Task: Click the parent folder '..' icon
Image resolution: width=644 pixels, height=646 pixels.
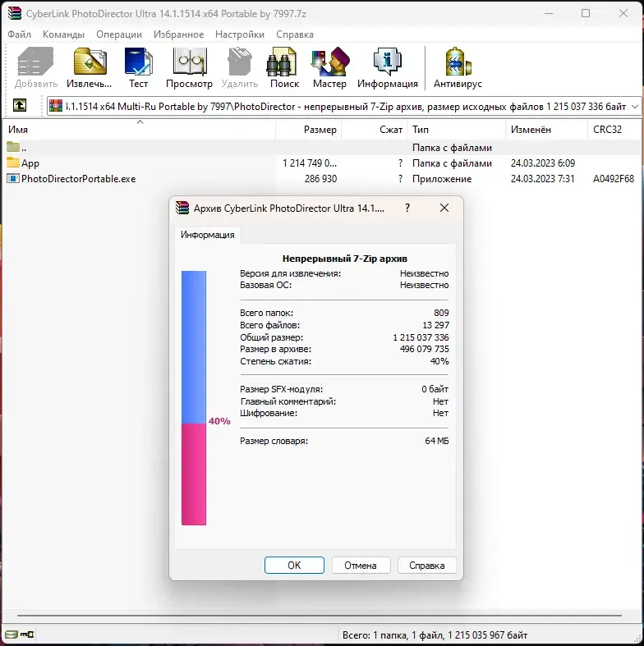Action: [13, 147]
